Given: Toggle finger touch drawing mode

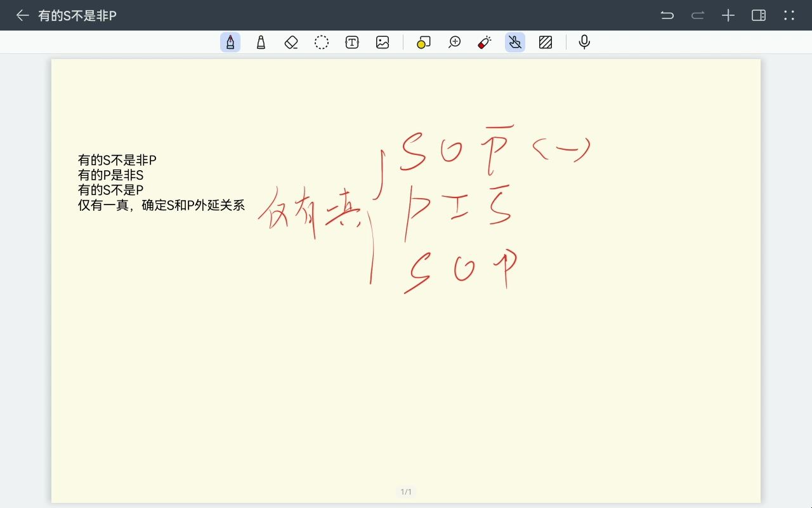Looking at the screenshot, I should (515, 42).
